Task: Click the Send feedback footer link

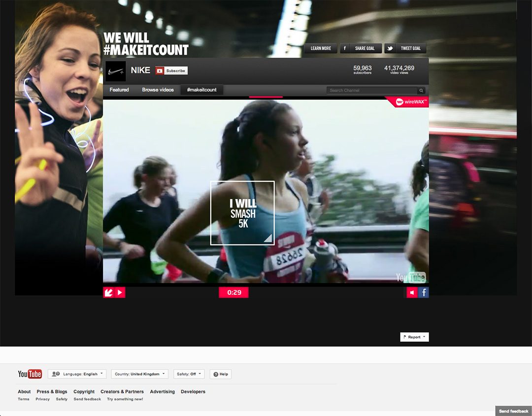Action: coord(87,399)
